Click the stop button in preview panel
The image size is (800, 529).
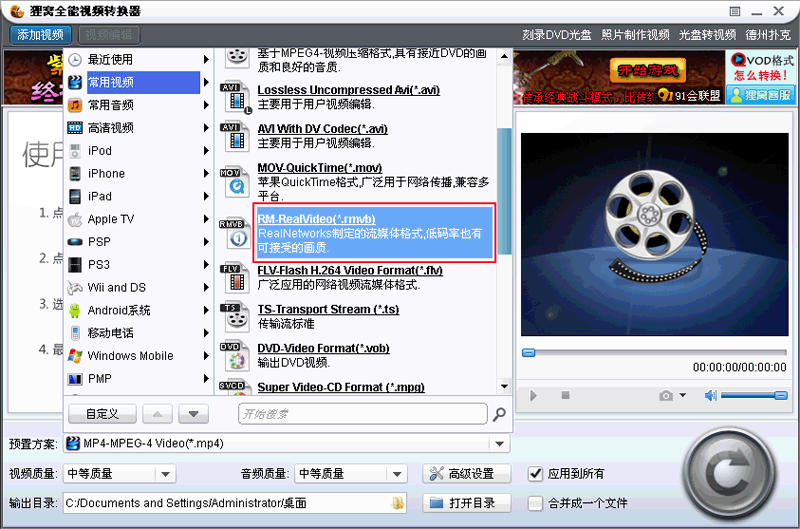pos(565,395)
